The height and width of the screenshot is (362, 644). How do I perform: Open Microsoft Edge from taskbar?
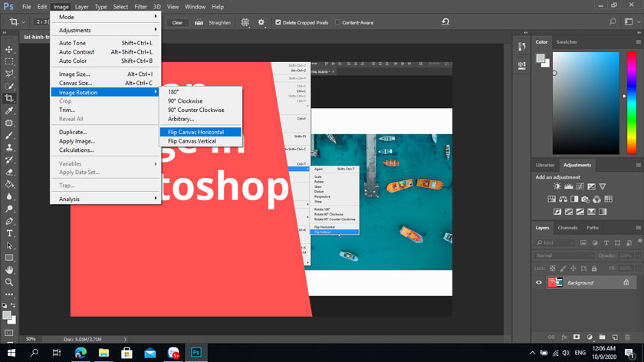click(x=81, y=353)
